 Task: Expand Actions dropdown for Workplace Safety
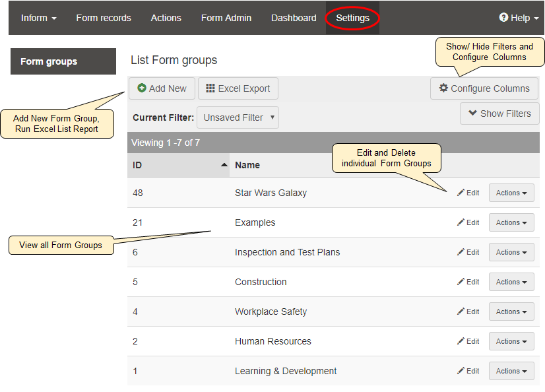[511, 311]
